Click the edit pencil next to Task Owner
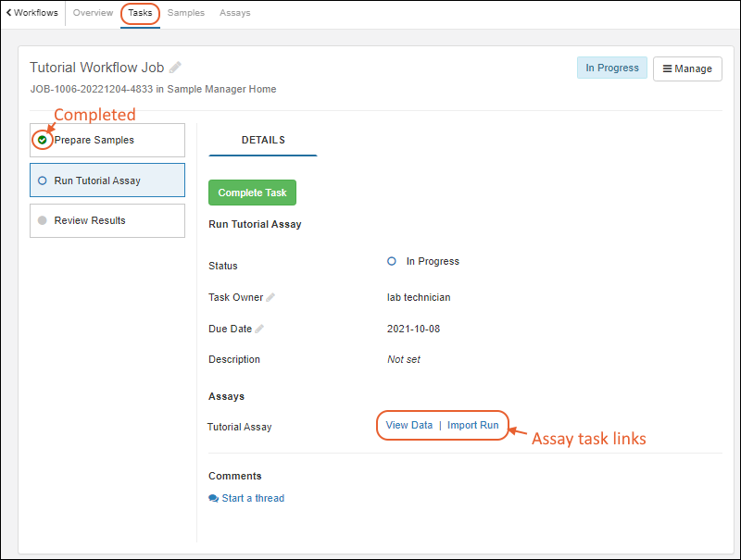Image resolution: width=741 pixels, height=560 pixels. tap(270, 297)
